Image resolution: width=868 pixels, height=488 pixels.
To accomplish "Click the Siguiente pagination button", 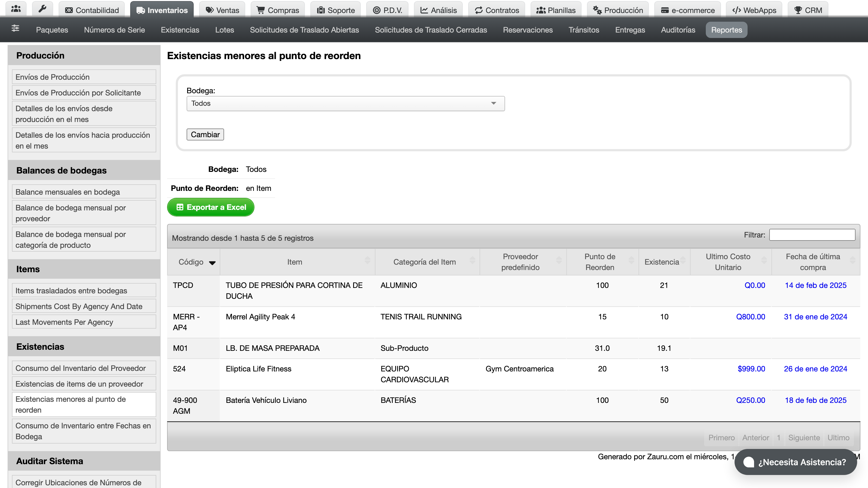I will tap(804, 438).
